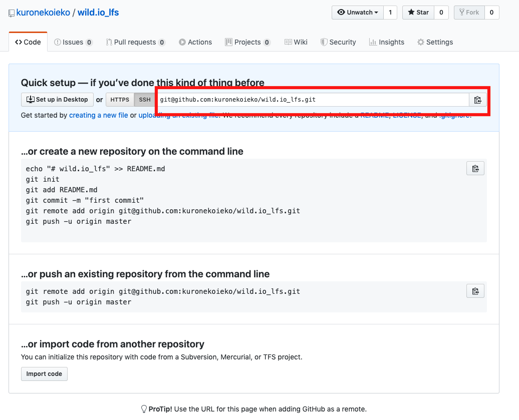
Task: Copy the repository SSH URL to clipboard
Action: point(477,100)
